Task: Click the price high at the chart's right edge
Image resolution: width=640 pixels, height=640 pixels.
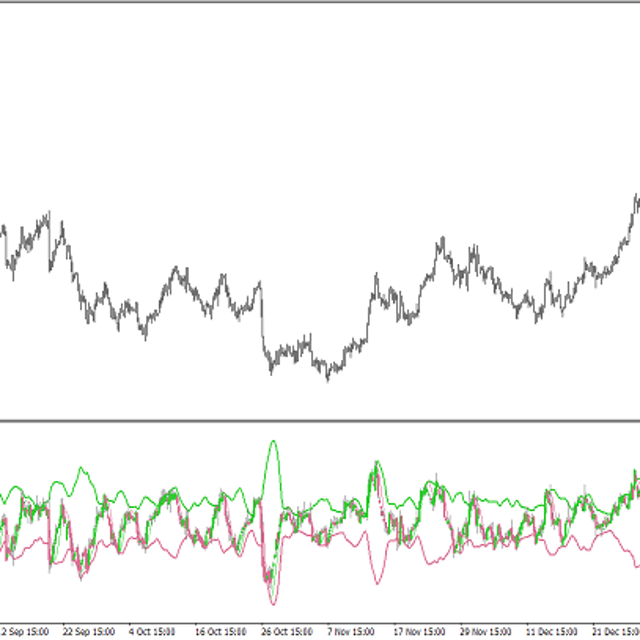Action: pyautogui.click(x=636, y=198)
